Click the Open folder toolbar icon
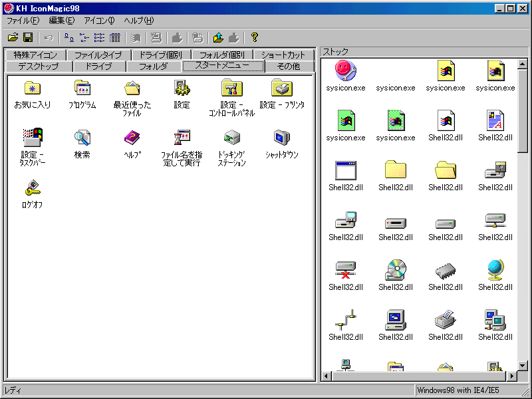 point(13,38)
